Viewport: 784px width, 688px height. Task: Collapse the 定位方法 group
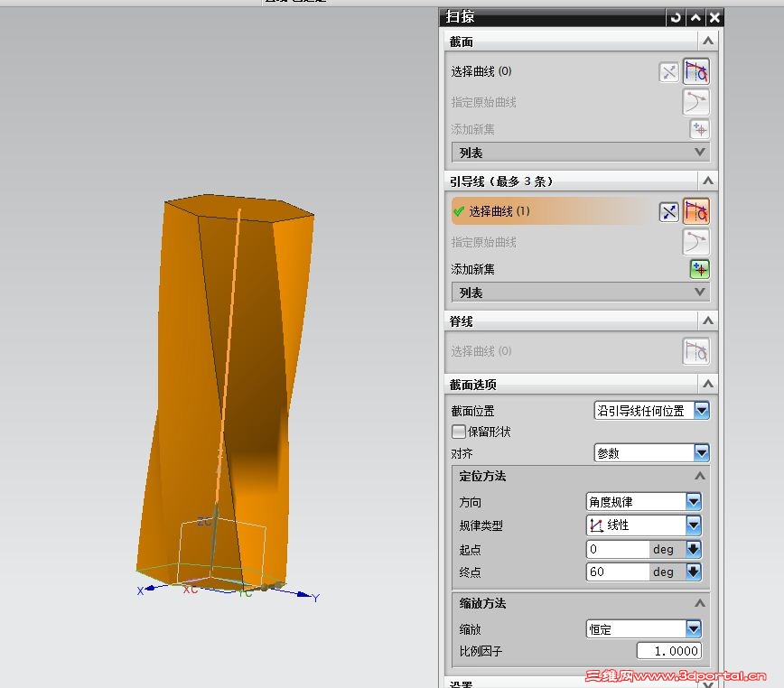pos(700,476)
